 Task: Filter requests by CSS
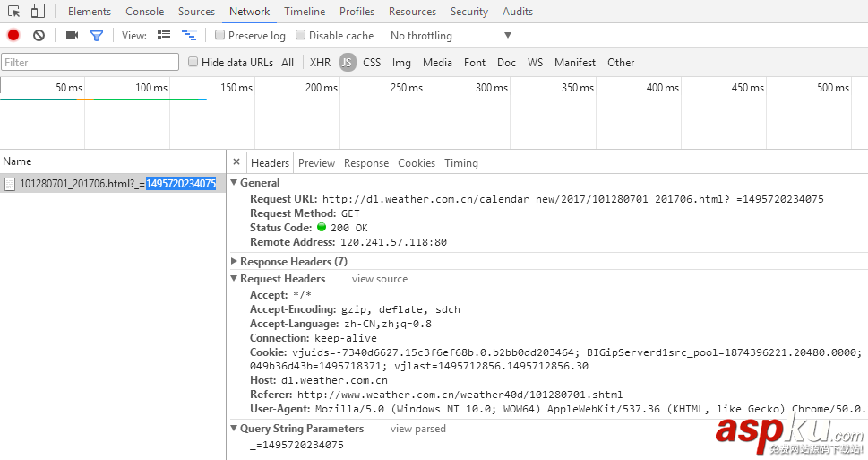372,63
